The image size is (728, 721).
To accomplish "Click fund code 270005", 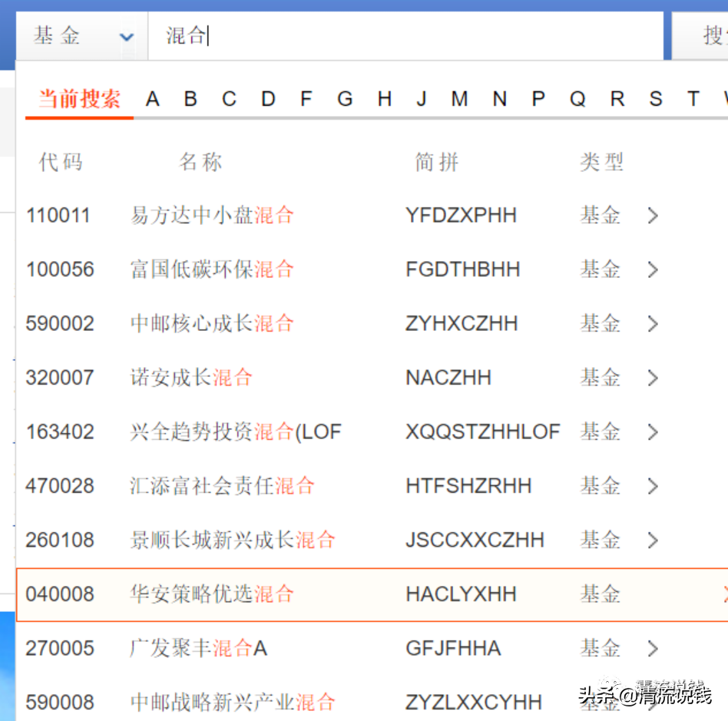I will pyautogui.click(x=60, y=648).
